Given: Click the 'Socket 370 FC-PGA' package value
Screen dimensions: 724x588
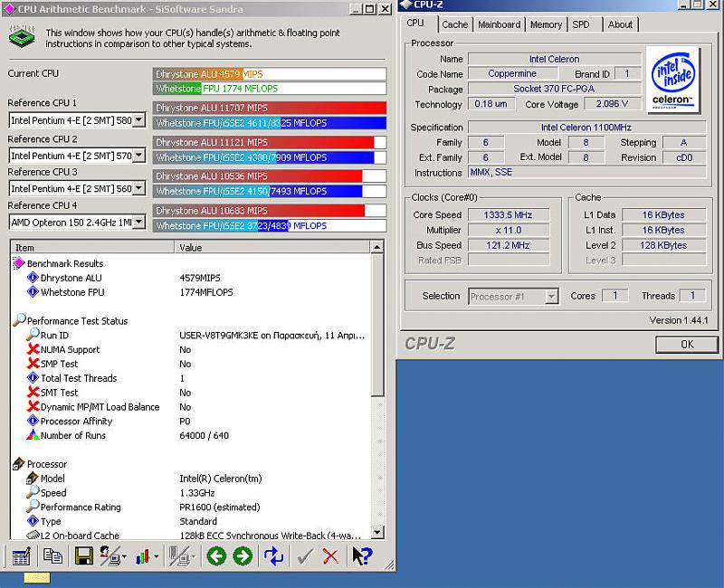Looking at the screenshot, I should point(554,89).
